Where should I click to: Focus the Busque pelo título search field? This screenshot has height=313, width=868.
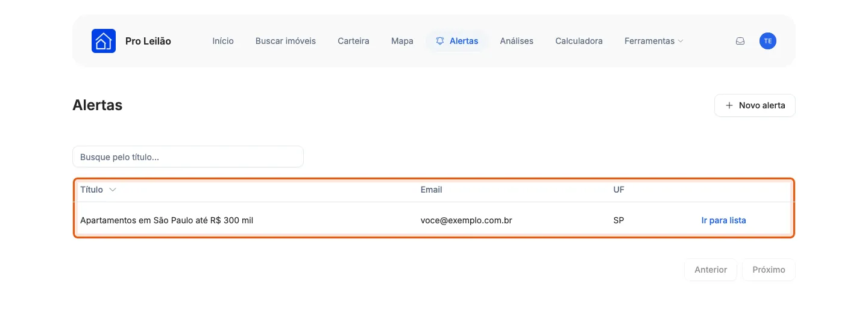tap(188, 156)
